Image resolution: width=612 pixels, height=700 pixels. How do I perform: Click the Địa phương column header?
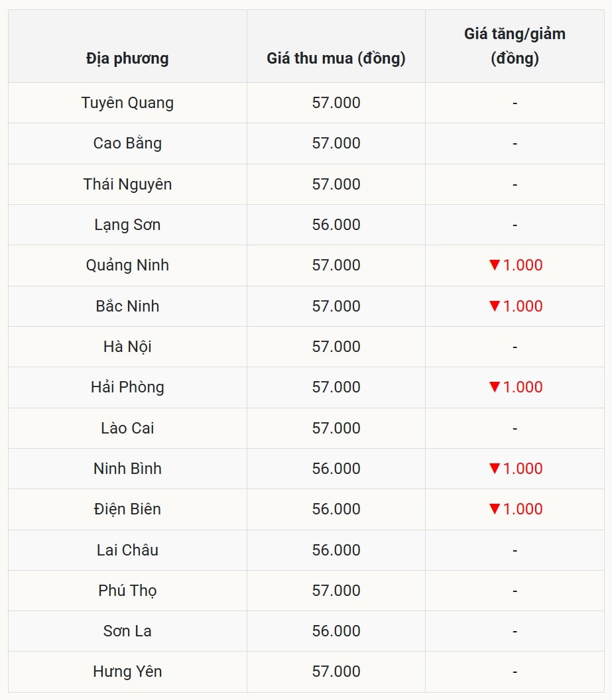127,58
